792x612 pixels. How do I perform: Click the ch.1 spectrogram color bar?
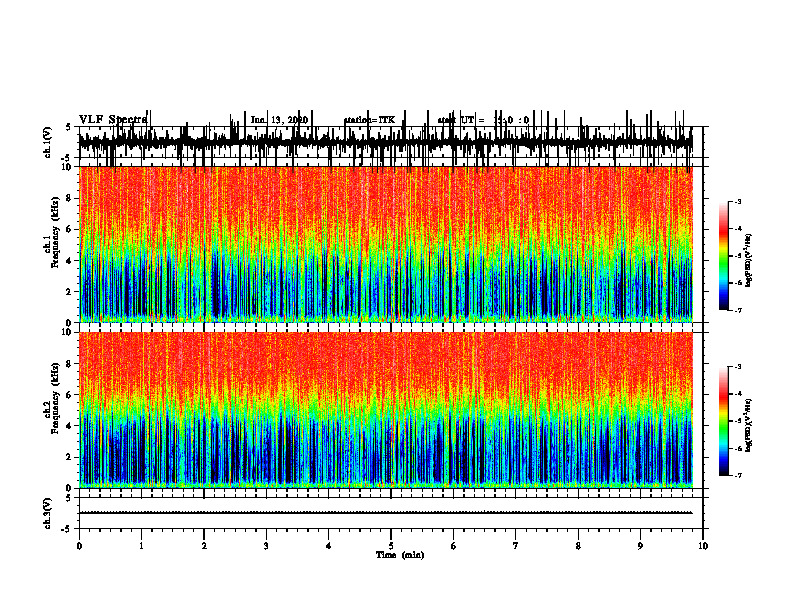[x=724, y=256]
